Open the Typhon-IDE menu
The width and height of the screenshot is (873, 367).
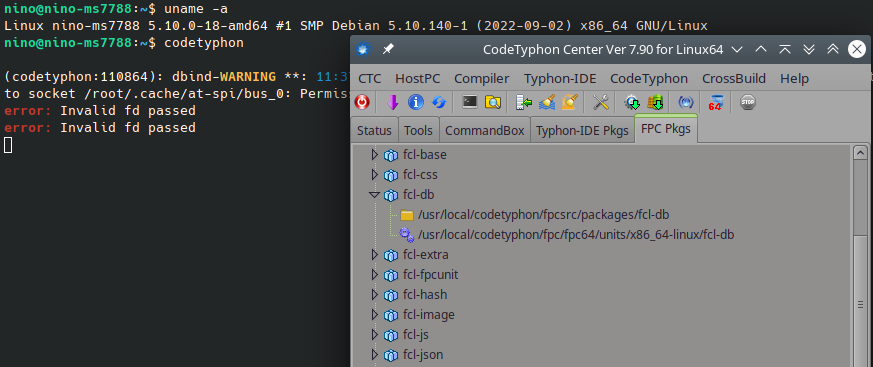pyautogui.click(x=560, y=79)
